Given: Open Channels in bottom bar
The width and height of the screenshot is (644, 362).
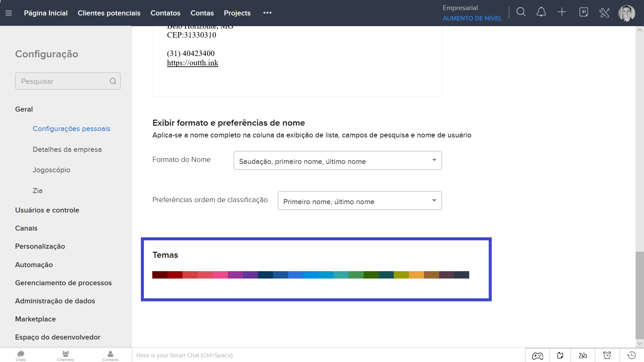Looking at the screenshot, I should pyautogui.click(x=65, y=356).
